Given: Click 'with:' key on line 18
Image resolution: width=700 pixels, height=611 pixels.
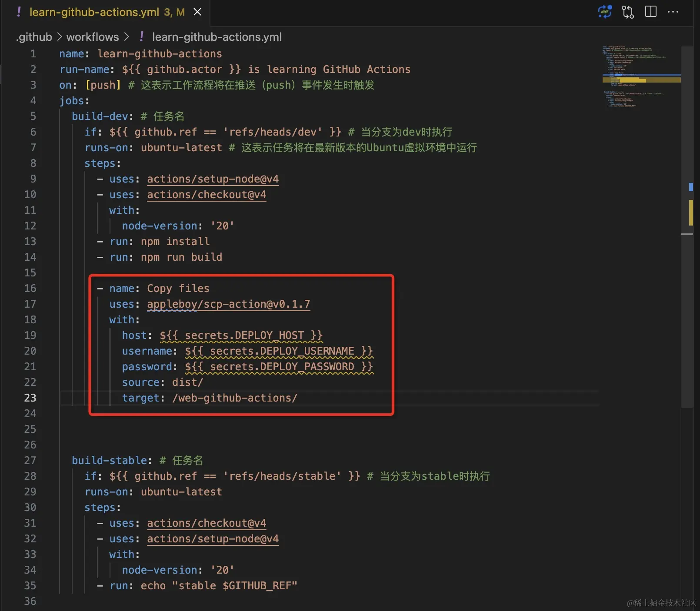Looking at the screenshot, I should point(124,320).
